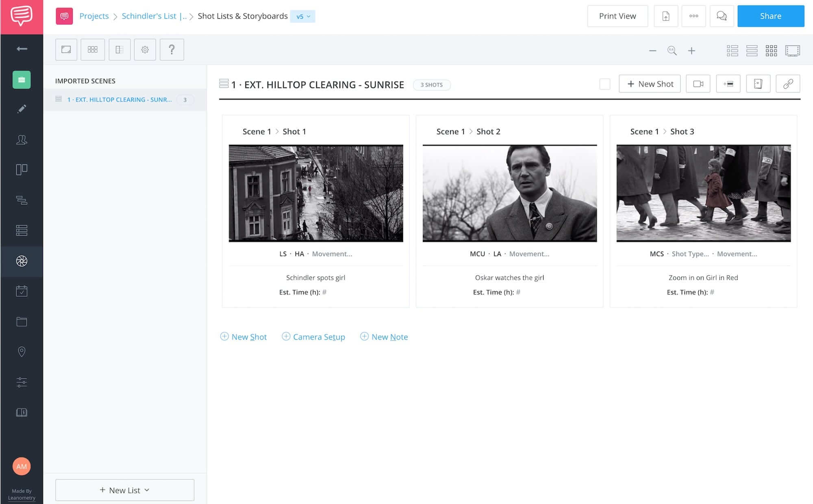Click the column layout toolbar icon

click(120, 50)
